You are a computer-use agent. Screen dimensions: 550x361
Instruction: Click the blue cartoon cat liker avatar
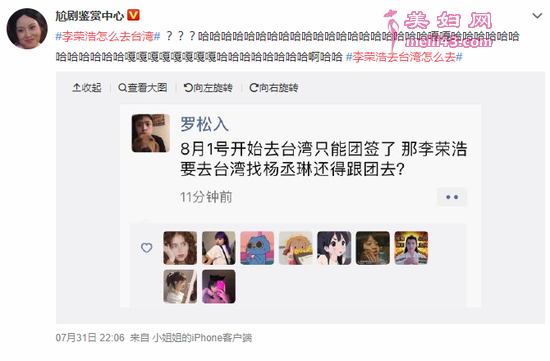257,248
